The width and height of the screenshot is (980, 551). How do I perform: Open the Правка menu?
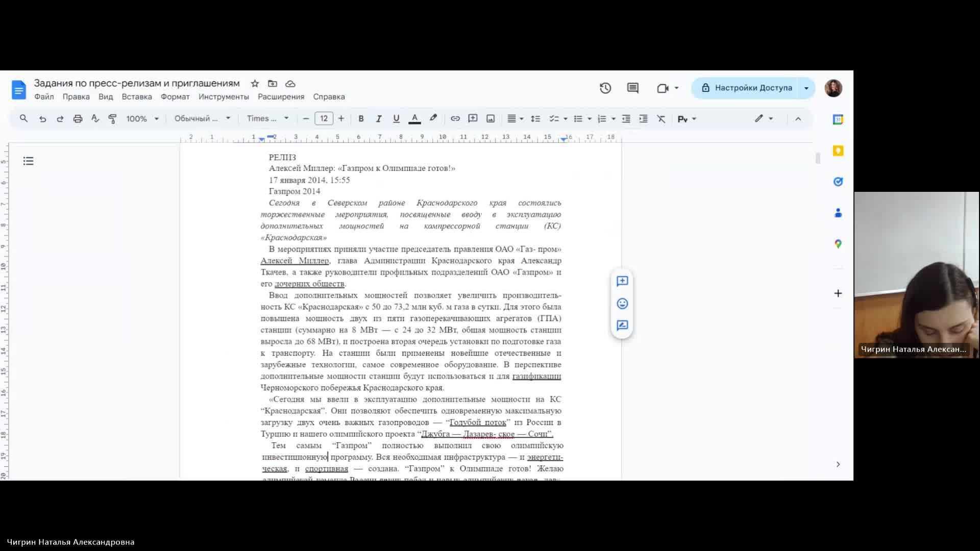(x=76, y=97)
